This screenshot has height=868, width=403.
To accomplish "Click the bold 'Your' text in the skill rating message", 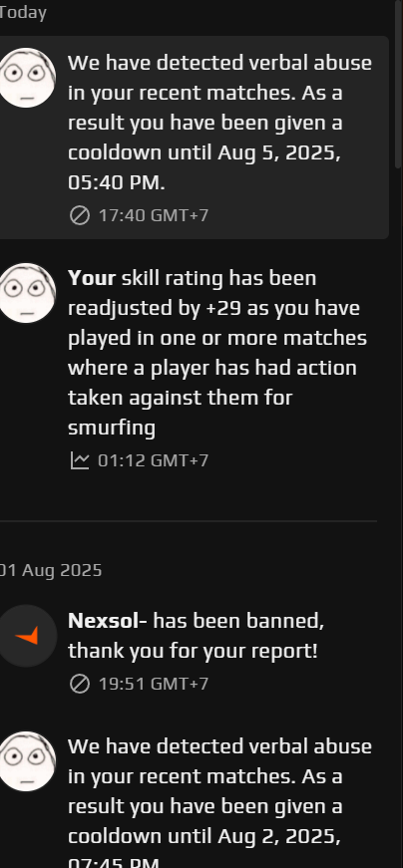I will (92, 278).
